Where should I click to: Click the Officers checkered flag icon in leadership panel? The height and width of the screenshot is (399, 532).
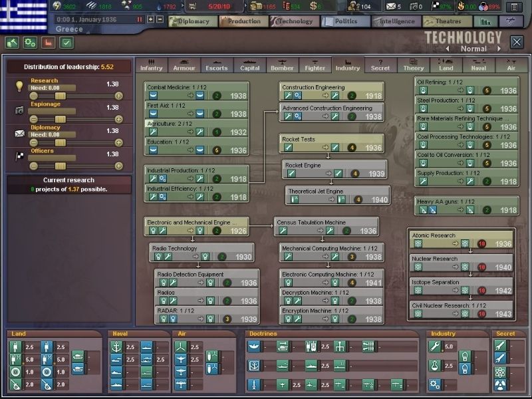click(20, 156)
